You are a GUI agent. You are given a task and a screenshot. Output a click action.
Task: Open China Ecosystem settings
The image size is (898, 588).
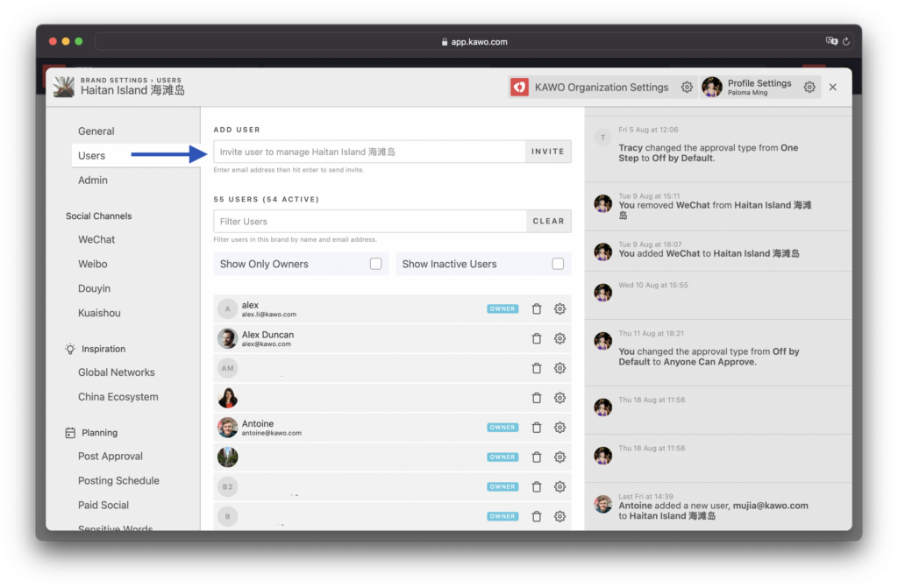(x=118, y=397)
